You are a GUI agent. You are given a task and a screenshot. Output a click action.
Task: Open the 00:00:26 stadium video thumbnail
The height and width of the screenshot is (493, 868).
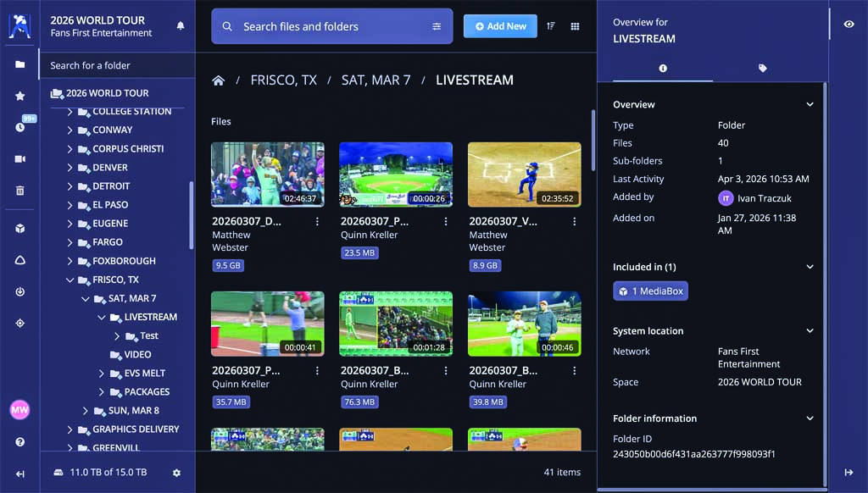pyautogui.click(x=396, y=174)
